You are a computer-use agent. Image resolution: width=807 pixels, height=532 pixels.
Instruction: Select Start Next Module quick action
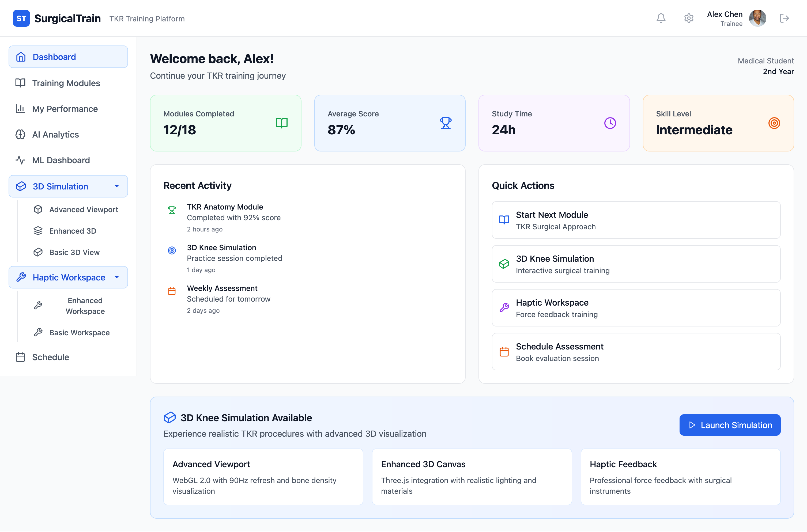[x=636, y=220]
